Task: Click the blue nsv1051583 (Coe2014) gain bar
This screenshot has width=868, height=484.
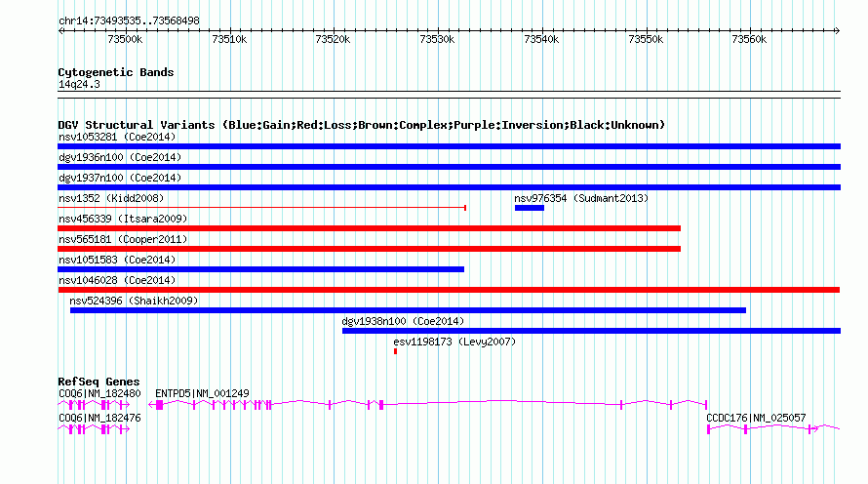Action: (260, 269)
